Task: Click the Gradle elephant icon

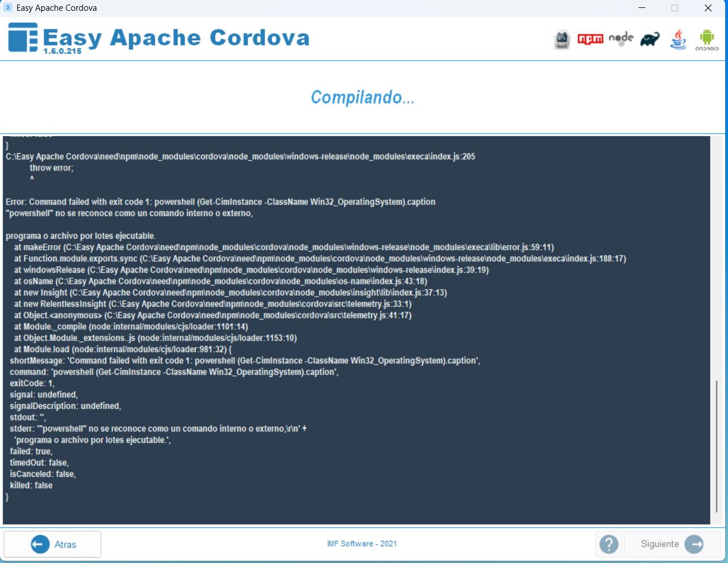Action: pyautogui.click(x=650, y=39)
